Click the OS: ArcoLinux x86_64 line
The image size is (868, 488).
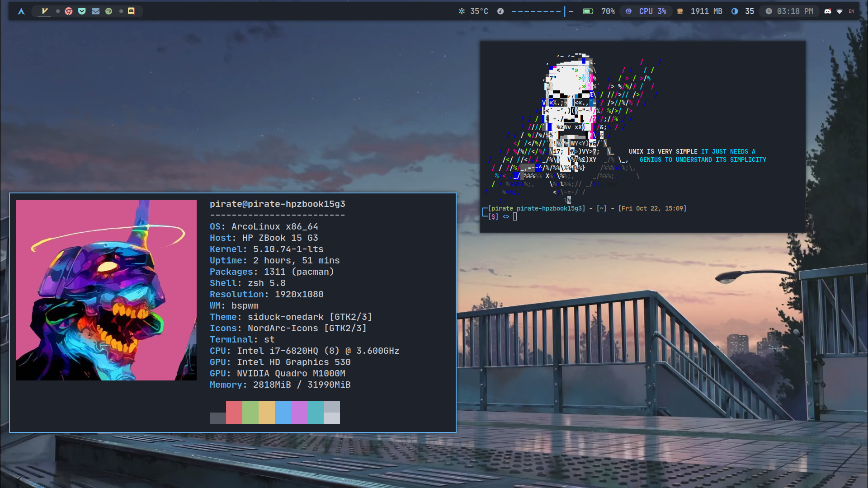coord(264,227)
